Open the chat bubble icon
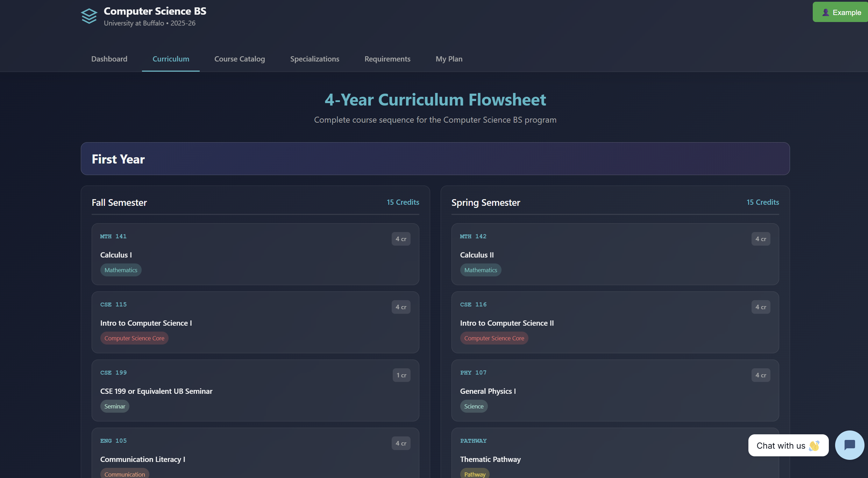Viewport: 868px width, 478px height. click(849, 445)
